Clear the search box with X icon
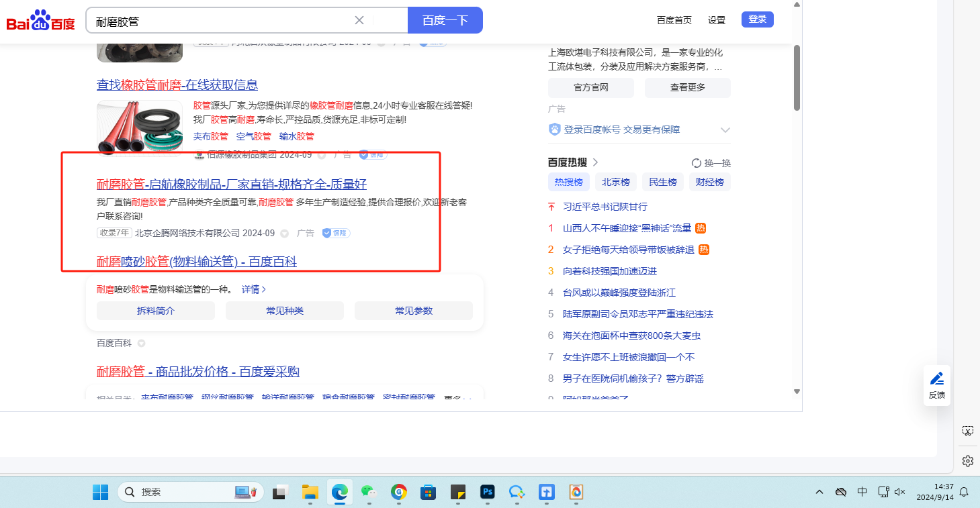 click(x=359, y=20)
